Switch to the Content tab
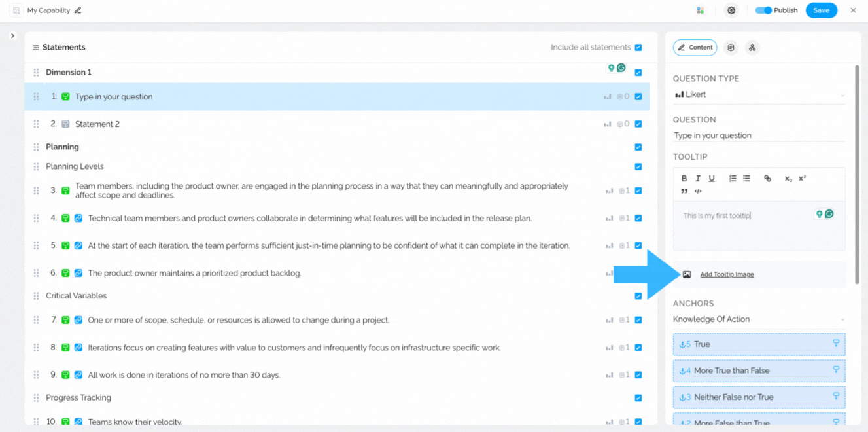 click(x=695, y=48)
